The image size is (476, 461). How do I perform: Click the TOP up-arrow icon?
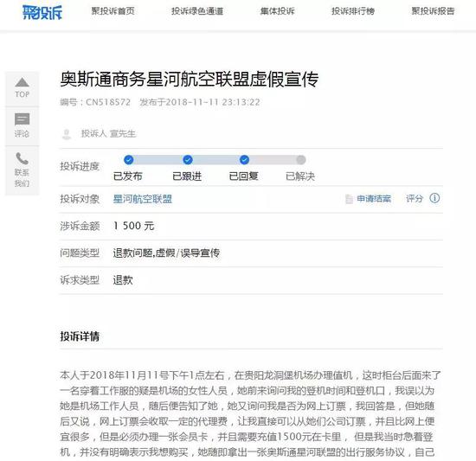(22, 82)
